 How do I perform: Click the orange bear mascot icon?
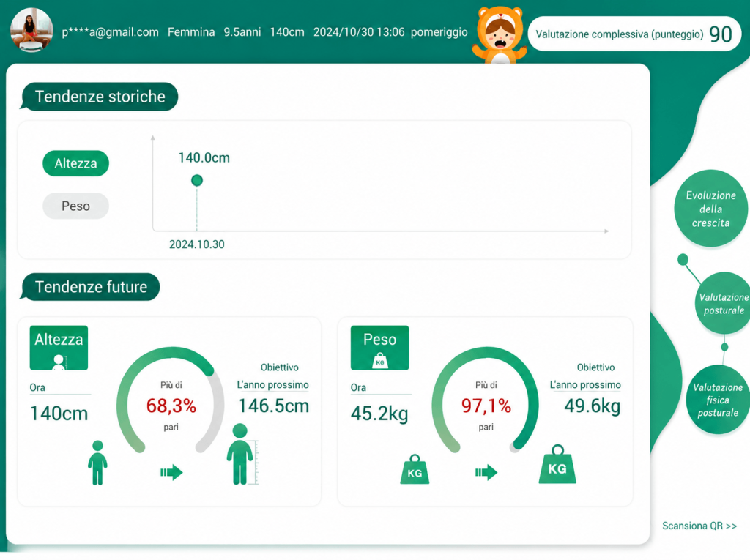pos(500,35)
